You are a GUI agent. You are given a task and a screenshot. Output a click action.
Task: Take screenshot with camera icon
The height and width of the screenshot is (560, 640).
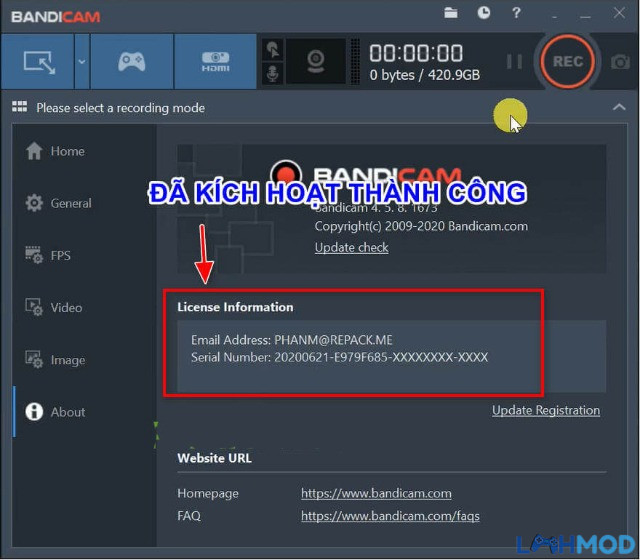coord(620,62)
